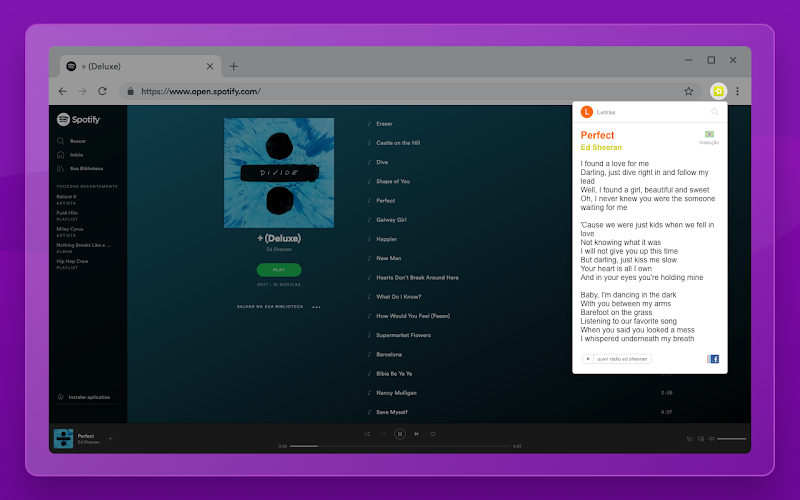Share lyrics on Facebook
The width and height of the screenshot is (800, 500).
click(x=713, y=359)
